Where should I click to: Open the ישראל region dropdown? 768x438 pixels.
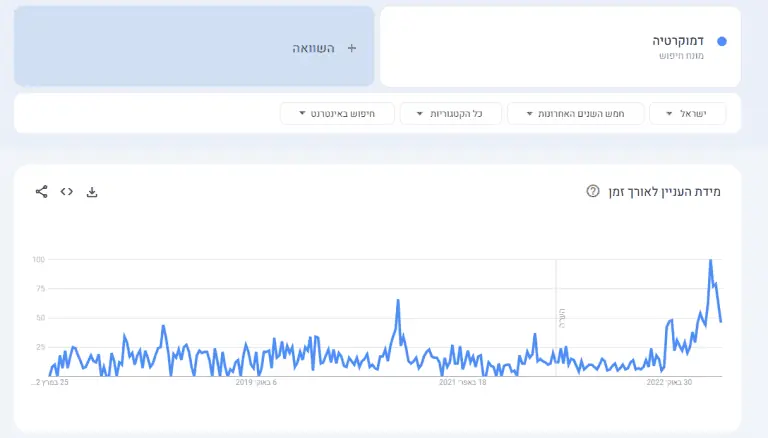[x=688, y=114]
